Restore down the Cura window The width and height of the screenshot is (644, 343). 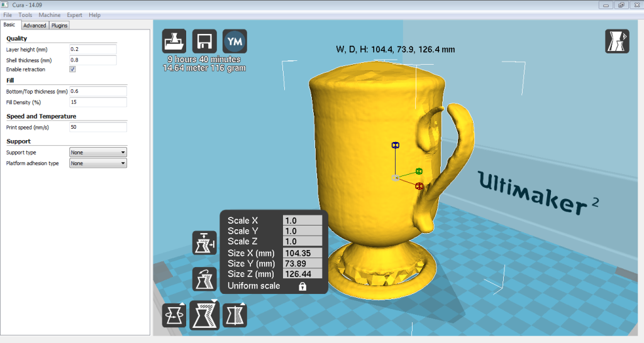(621, 5)
